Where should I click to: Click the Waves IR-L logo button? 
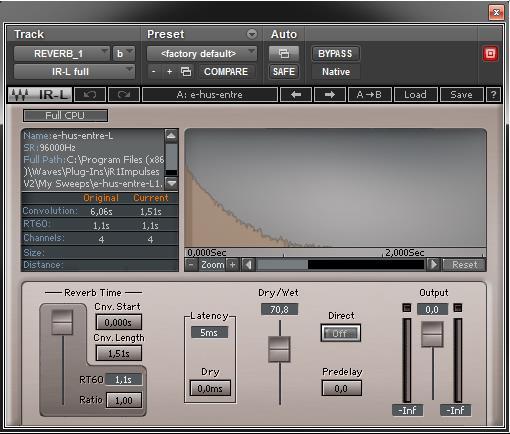pos(40,95)
